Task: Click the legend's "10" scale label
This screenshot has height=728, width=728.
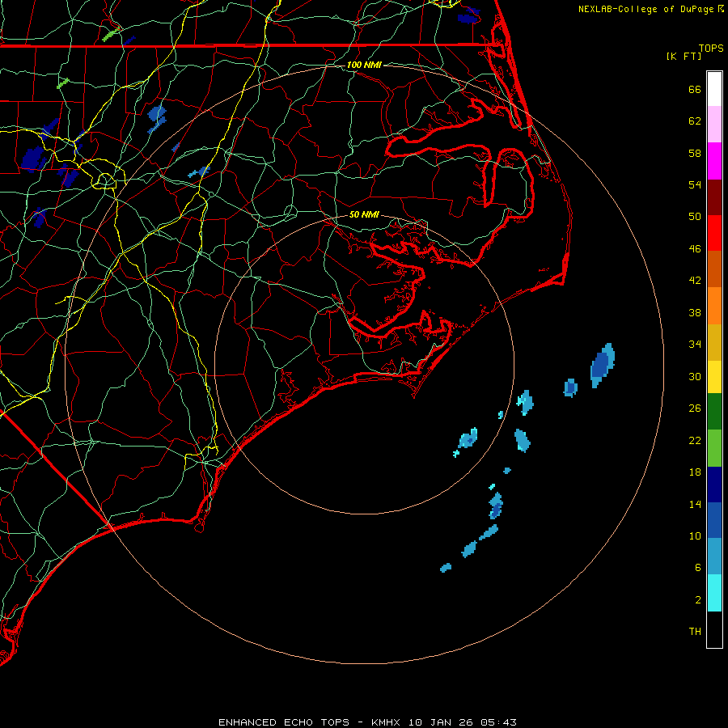Action: point(695,536)
